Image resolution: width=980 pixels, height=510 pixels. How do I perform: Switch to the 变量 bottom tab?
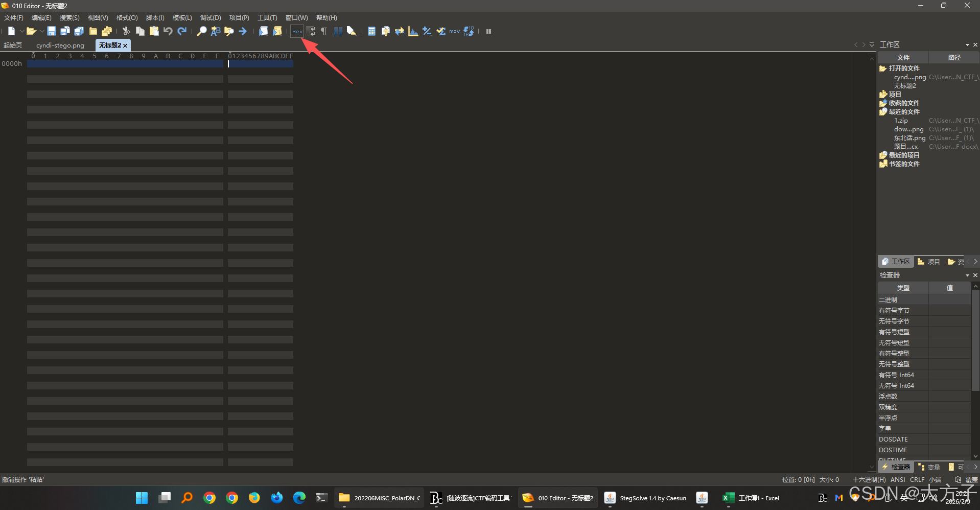pyautogui.click(x=929, y=467)
